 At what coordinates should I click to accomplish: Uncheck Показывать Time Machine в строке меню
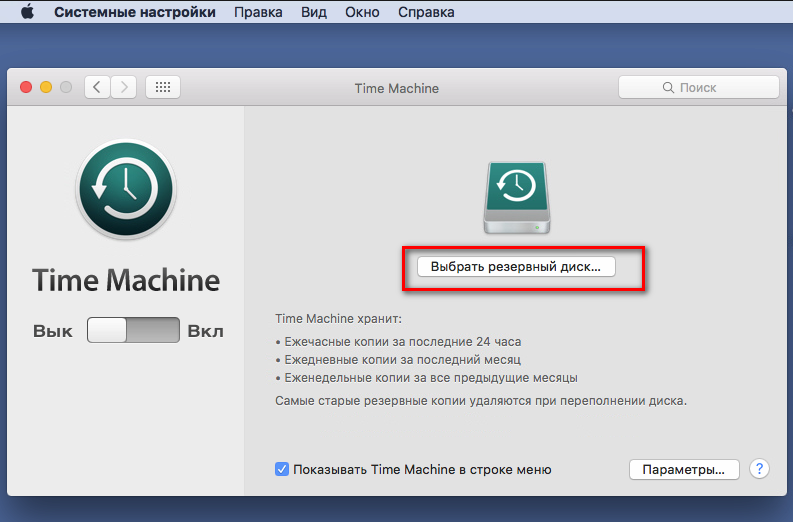pyautogui.click(x=282, y=469)
